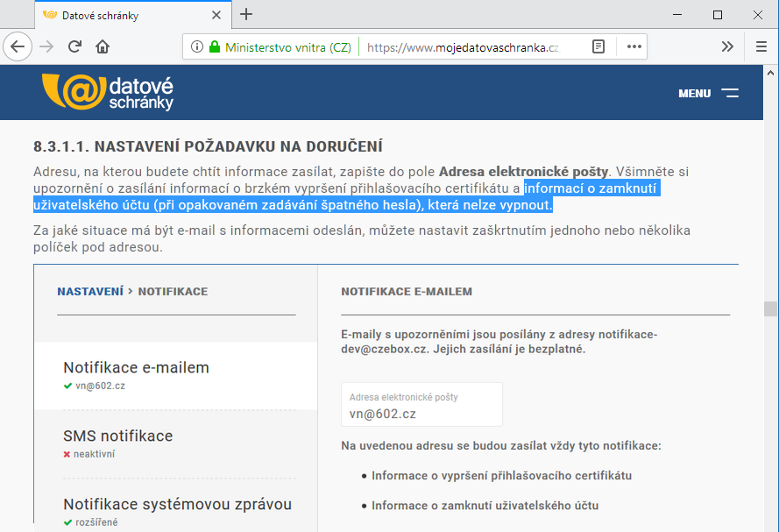Click bullet Informace o vypršení přihlašovacího certifikátu

pyautogui.click(x=502, y=476)
